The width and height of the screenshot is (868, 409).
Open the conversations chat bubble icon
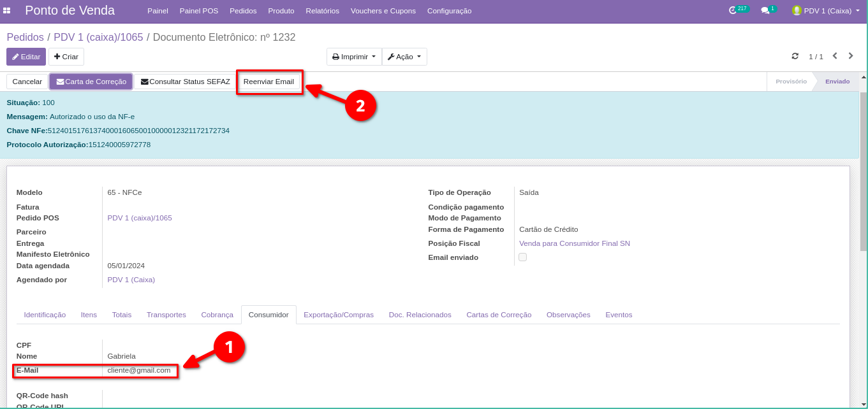[765, 11]
